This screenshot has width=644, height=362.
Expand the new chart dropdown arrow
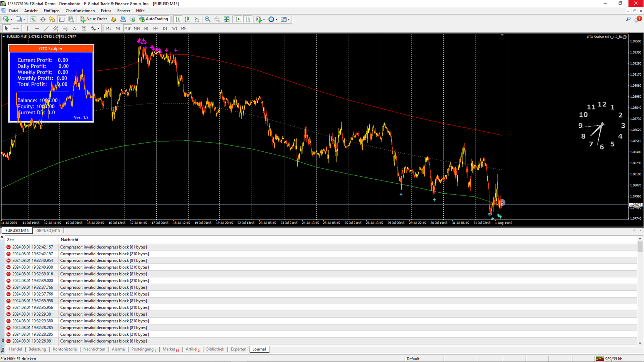[x=12, y=19]
